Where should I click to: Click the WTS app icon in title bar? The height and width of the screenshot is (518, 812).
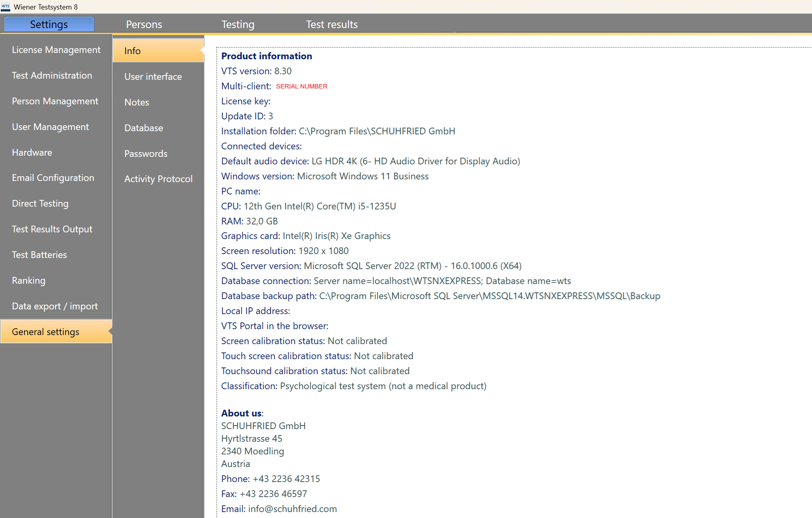6,7
